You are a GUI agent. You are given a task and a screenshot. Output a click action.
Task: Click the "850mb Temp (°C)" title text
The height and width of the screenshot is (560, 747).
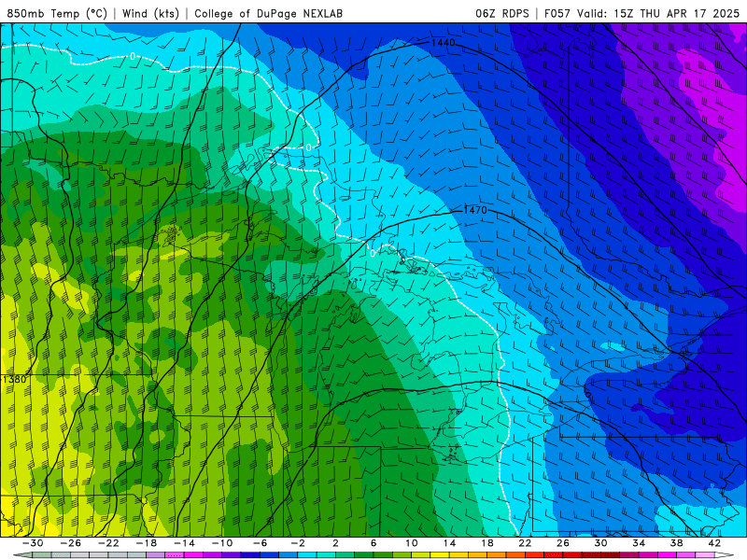click(x=57, y=13)
